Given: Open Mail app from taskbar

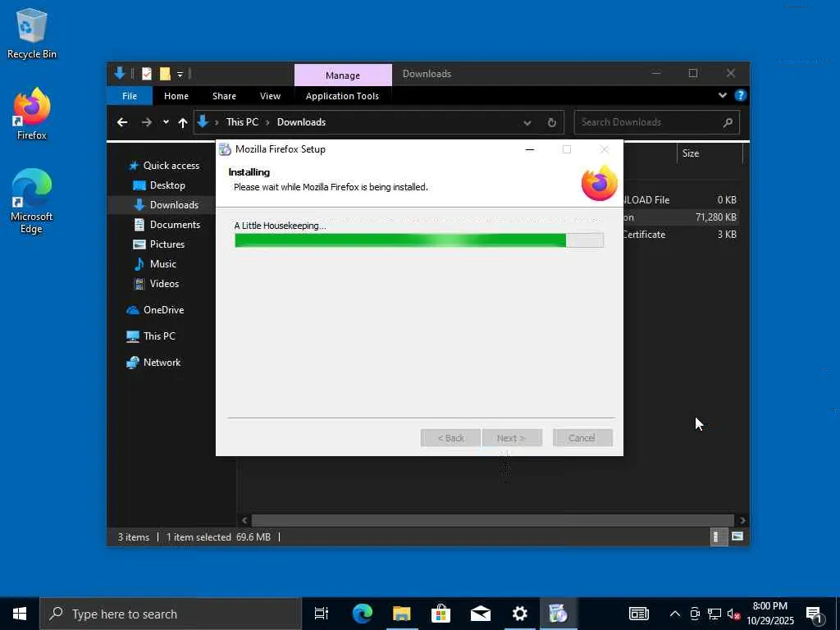Looking at the screenshot, I should pyautogui.click(x=481, y=614).
